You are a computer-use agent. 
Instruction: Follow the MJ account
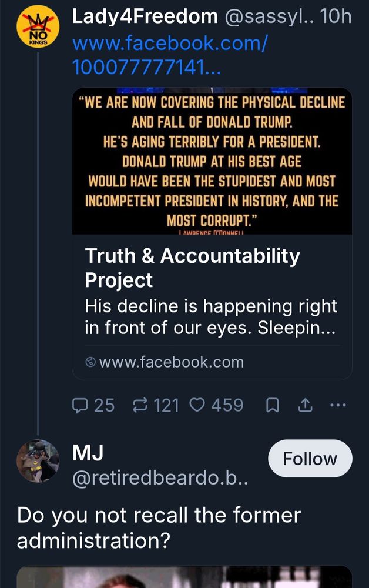(x=310, y=458)
